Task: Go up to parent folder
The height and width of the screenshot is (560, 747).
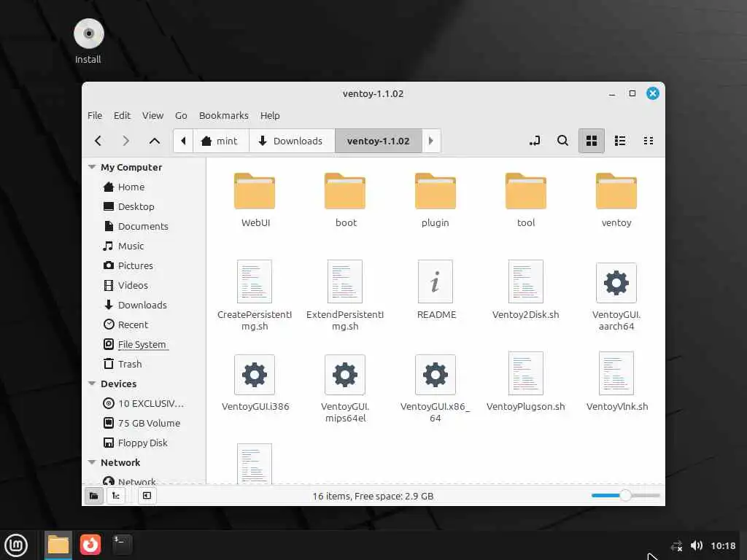Action: point(155,141)
